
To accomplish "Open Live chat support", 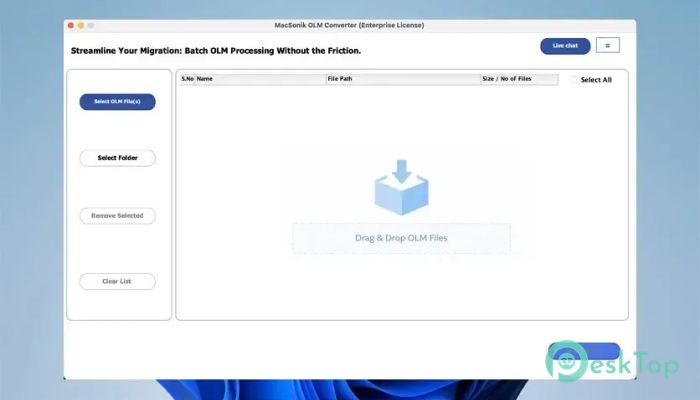I will tap(565, 46).
